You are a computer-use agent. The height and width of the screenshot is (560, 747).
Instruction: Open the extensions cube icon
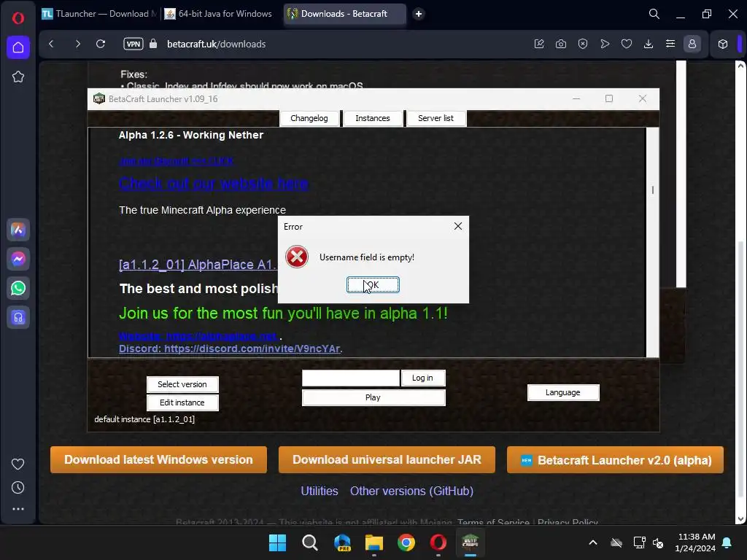723,44
